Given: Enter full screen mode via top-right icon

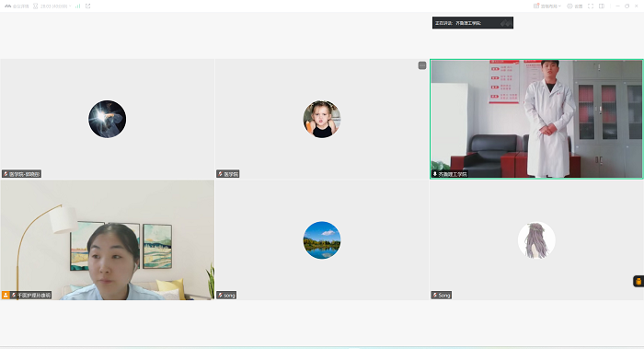Looking at the screenshot, I should point(591,6).
